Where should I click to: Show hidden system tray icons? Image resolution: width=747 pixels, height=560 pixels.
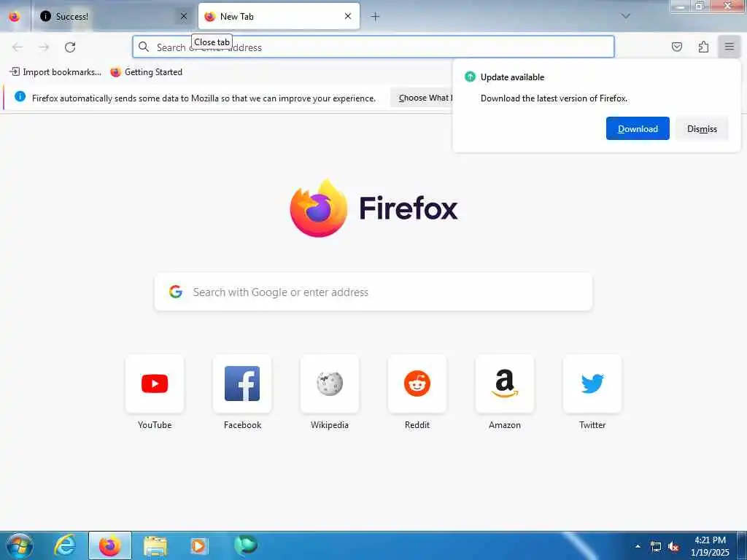coord(638,546)
